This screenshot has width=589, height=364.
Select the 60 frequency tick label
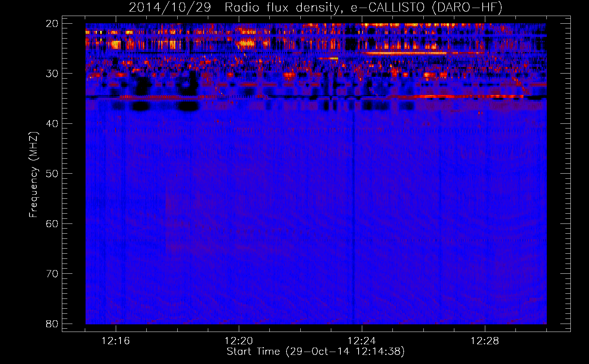click(52, 224)
